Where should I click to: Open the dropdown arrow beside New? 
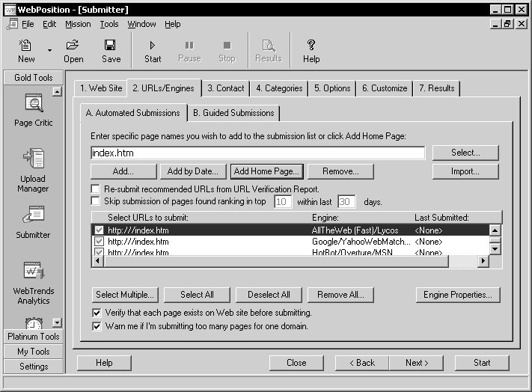tap(49, 51)
